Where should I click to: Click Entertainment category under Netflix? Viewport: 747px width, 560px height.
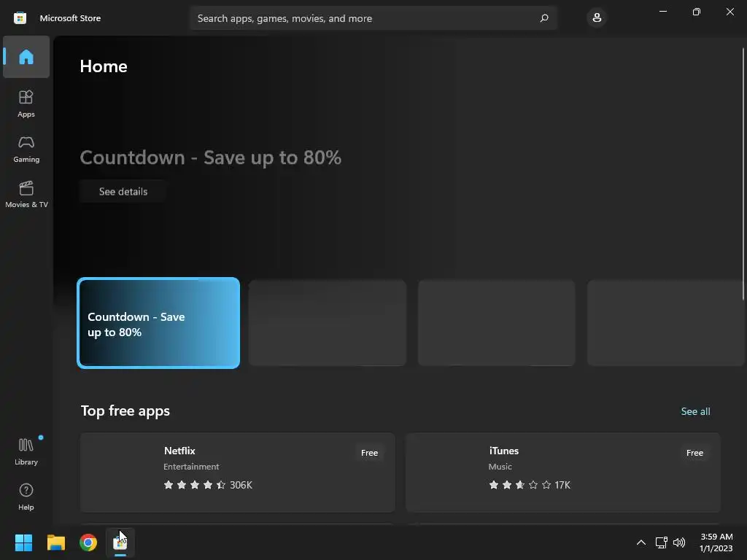[191, 467]
